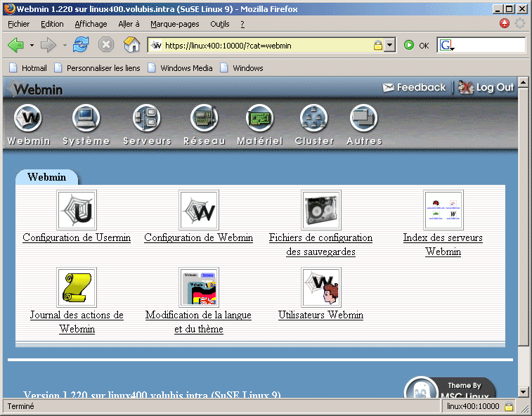Open Configuration de Usermin link
The height and width of the screenshot is (416, 532).
(x=77, y=238)
